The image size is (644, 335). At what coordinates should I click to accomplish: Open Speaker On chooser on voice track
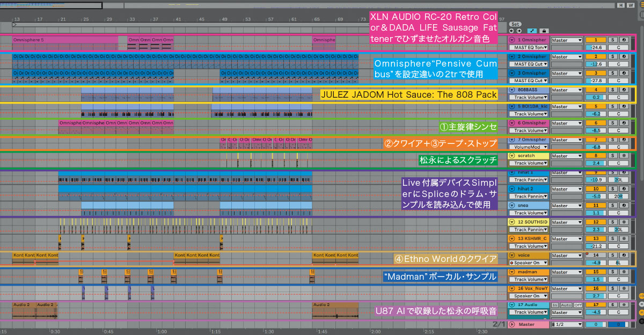pos(528,263)
